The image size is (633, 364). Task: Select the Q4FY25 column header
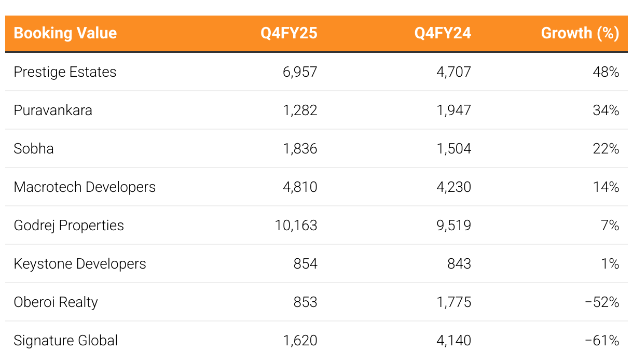(289, 33)
